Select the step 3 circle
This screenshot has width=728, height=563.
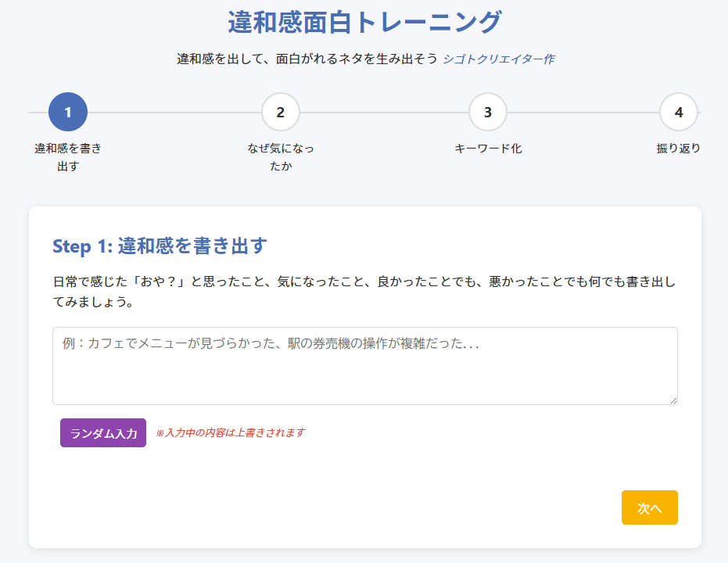tap(488, 112)
